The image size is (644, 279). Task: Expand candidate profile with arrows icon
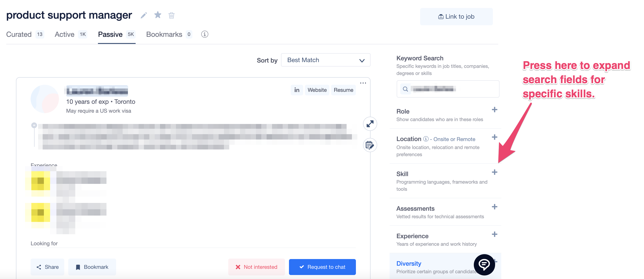click(370, 124)
